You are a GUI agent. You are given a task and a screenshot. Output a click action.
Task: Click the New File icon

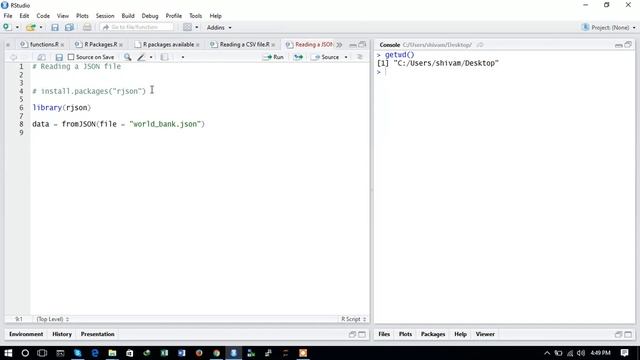[x=7, y=27]
